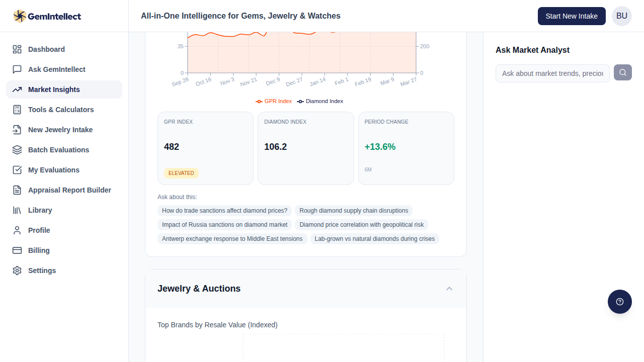The height and width of the screenshot is (362, 644).
Task: Click the Appraisal Report Builder document icon
Action: (x=17, y=190)
